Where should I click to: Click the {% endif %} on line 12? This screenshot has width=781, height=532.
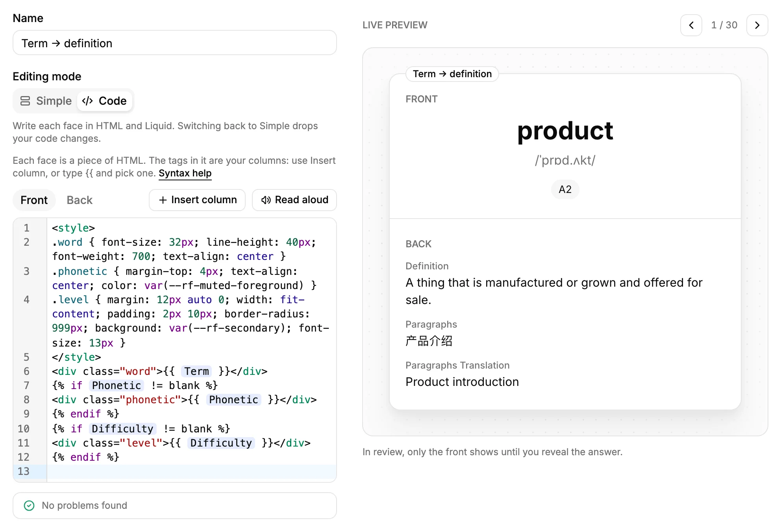(x=85, y=457)
